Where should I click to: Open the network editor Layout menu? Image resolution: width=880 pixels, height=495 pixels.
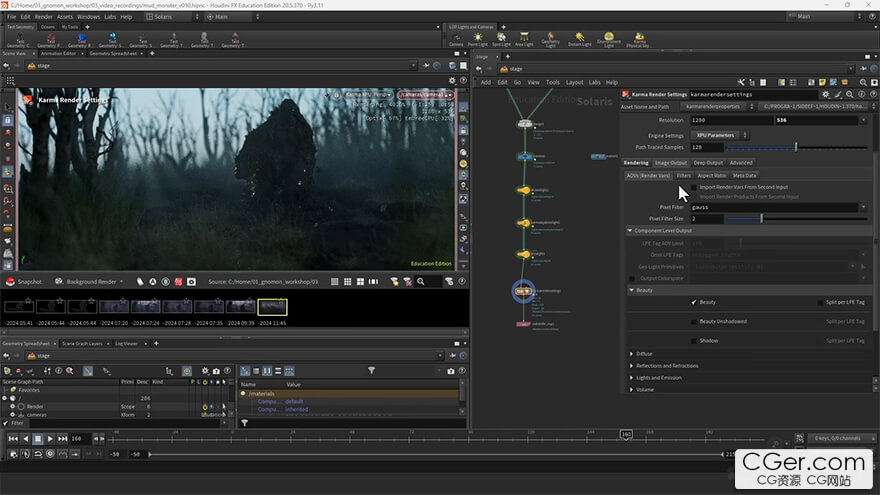click(574, 82)
